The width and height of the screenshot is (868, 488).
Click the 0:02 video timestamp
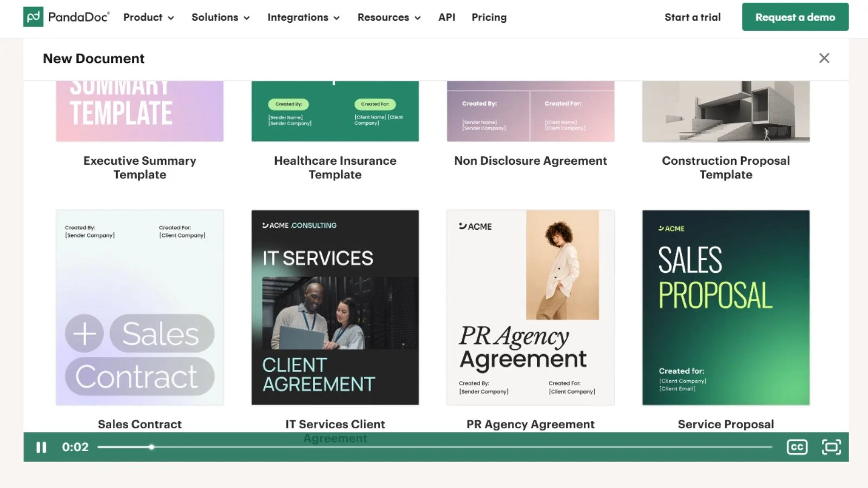75,447
